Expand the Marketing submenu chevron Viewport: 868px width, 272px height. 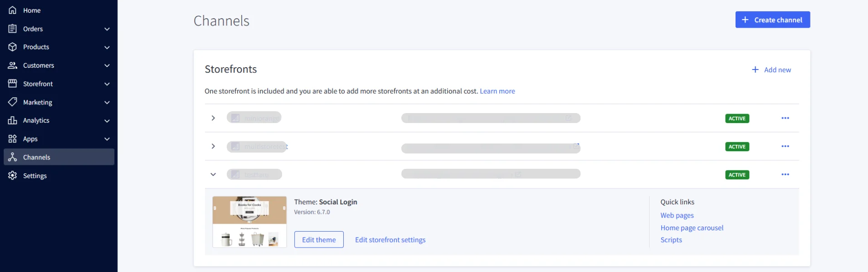point(107,103)
